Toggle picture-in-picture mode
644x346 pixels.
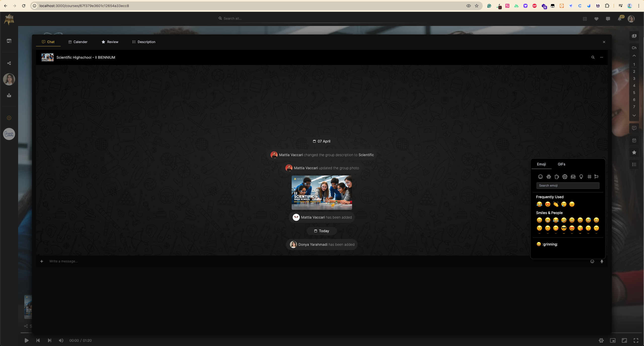coord(613,340)
